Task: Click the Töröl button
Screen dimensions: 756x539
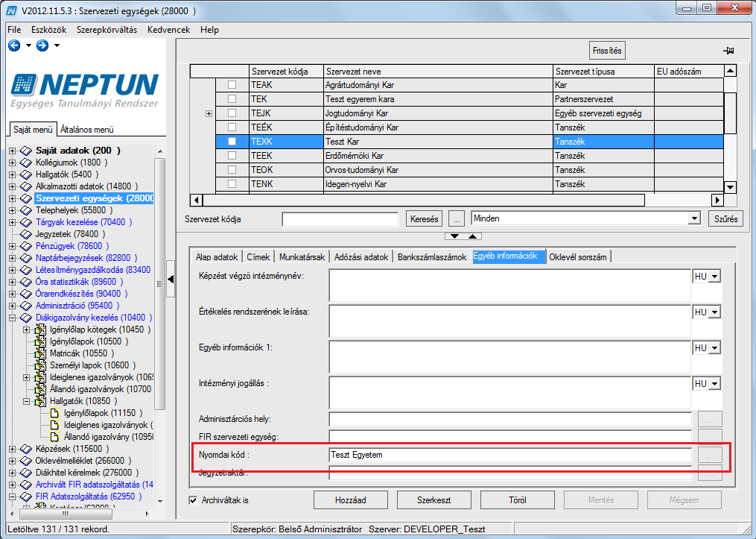Action: click(518, 500)
